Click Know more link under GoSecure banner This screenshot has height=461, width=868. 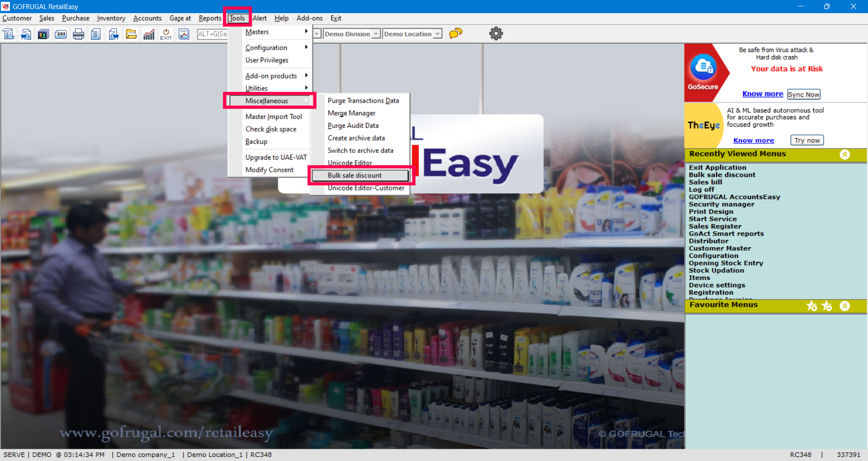coord(763,94)
